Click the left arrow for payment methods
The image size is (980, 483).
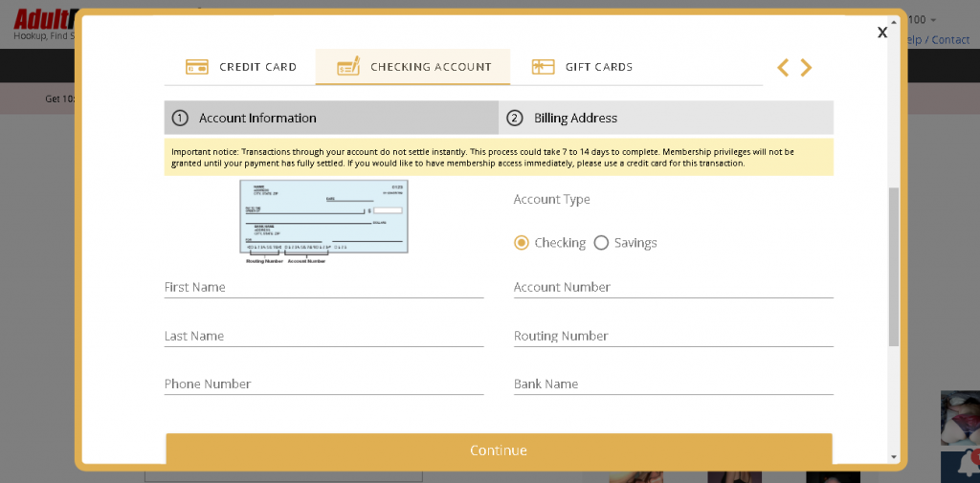click(x=783, y=68)
